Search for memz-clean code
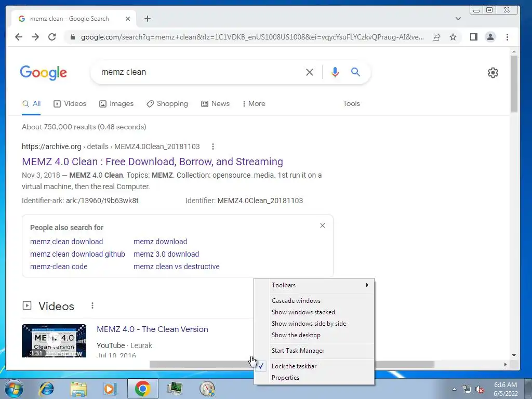The image size is (532, 399). (59, 267)
